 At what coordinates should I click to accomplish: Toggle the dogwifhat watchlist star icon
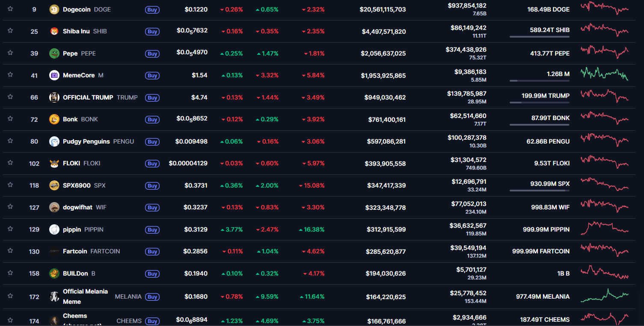click(x=10, y=207)
